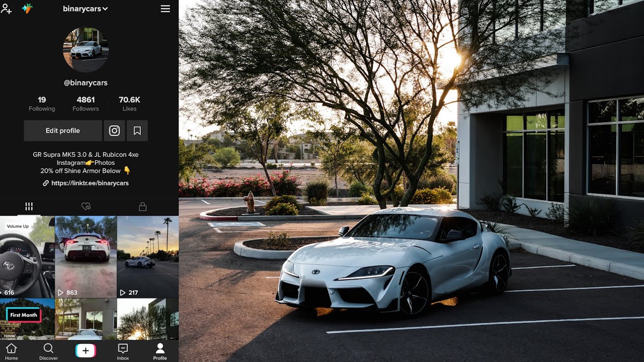The width and height of the screenshot is (644, 362).
Task: Open the bookmarks favorites icon
Action: pos(137,131)
